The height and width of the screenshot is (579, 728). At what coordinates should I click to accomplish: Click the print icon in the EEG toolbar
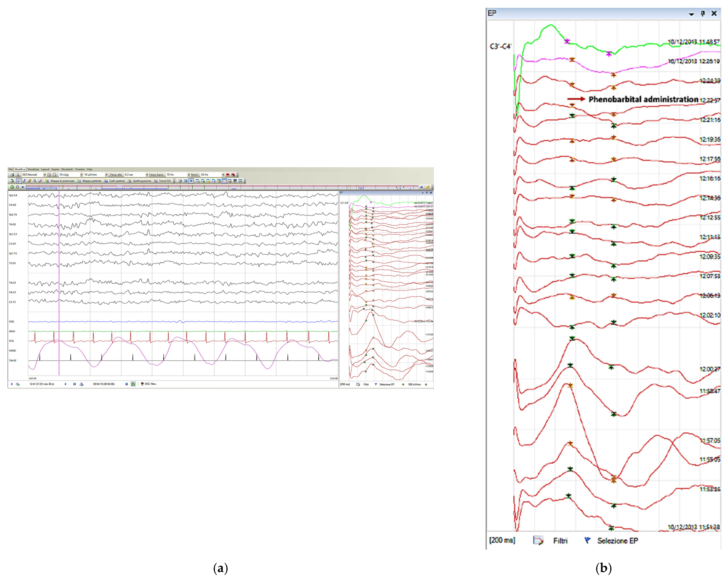12,175
